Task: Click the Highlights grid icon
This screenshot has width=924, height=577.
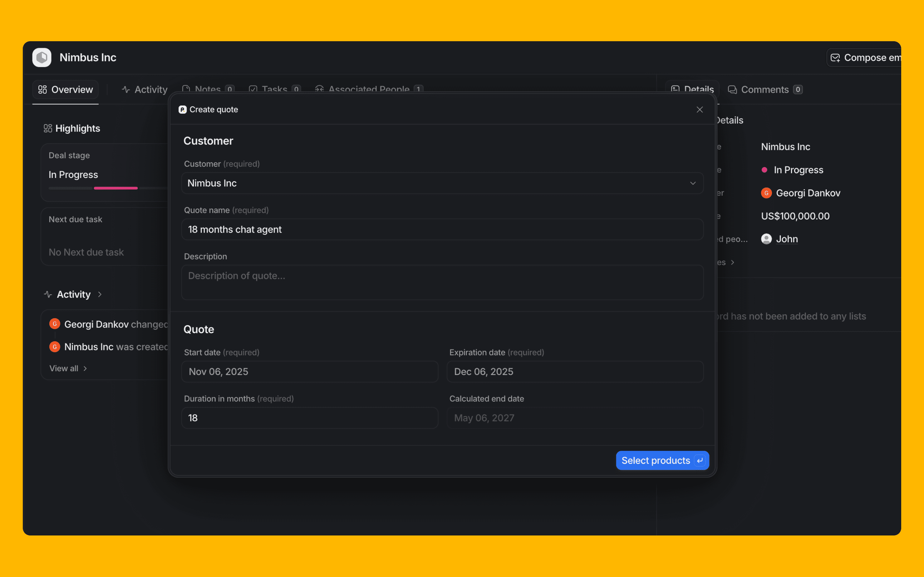Action: click(x=48, y=128)
